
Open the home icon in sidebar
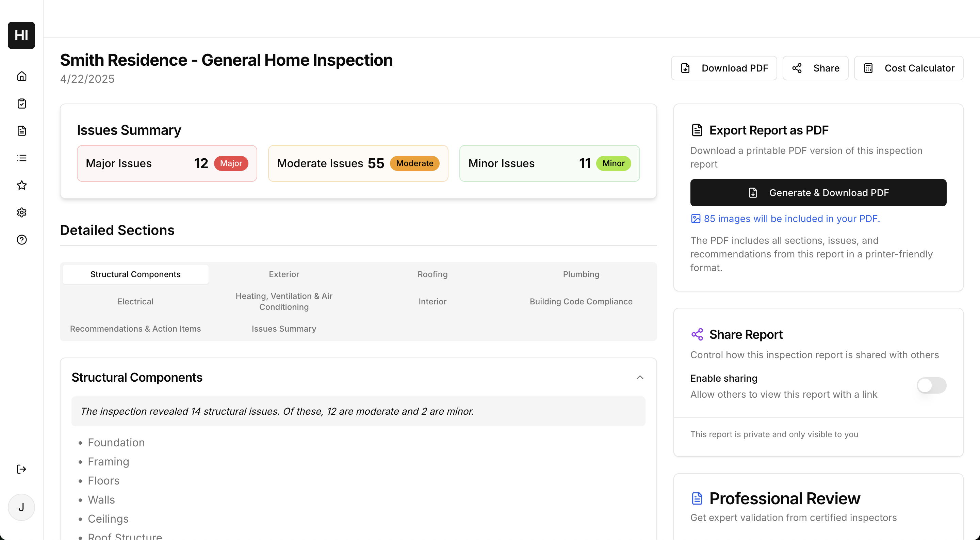pyautogui.click(x=22, y=76)
